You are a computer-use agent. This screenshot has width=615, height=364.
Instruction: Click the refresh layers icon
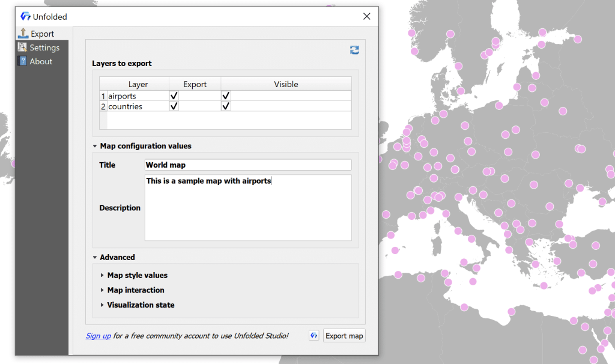[x=354, y=50]
